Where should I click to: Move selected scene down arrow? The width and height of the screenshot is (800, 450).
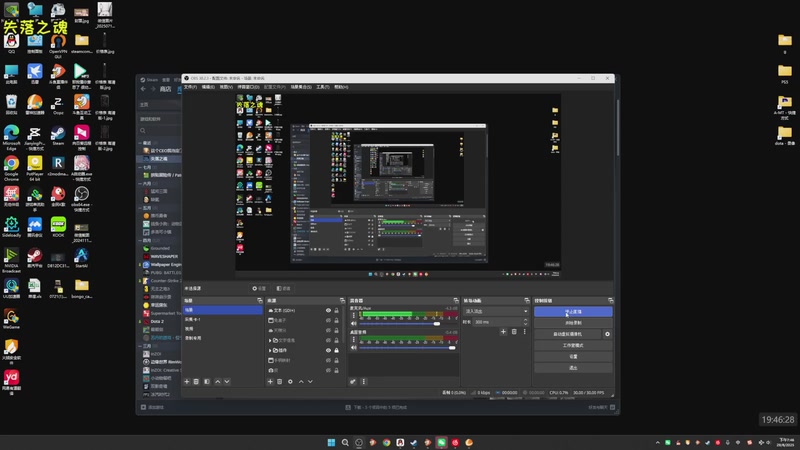tap(227, 382)
